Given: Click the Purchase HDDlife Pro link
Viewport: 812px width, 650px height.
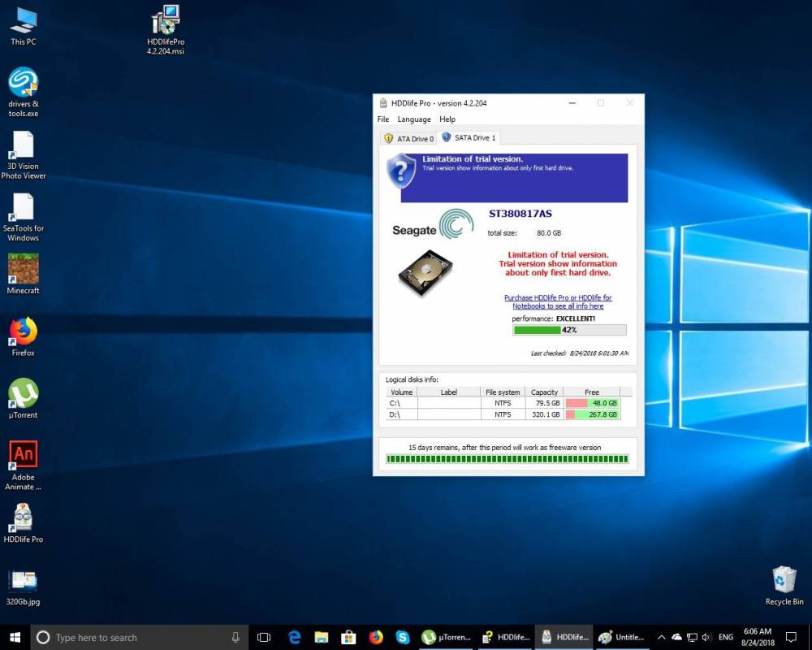Looking at the screenshot, I should tap(558, 301).
